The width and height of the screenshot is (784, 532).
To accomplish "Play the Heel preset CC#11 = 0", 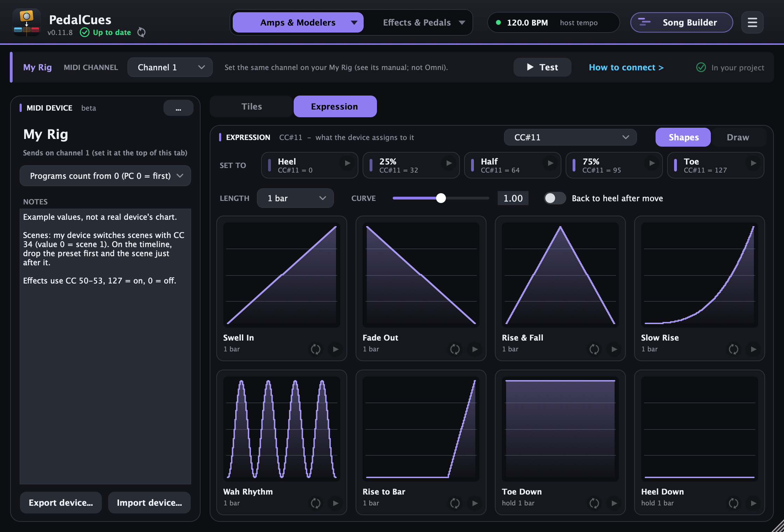I will tap(347, 163).
